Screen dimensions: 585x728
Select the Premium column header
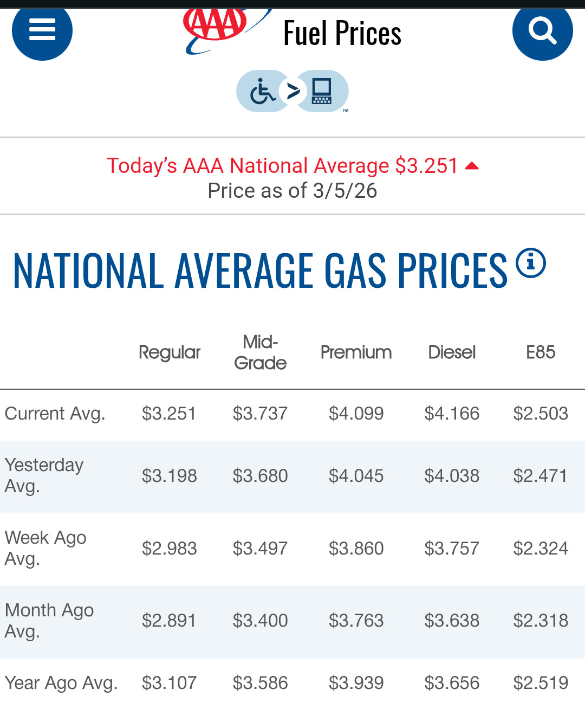356,352
